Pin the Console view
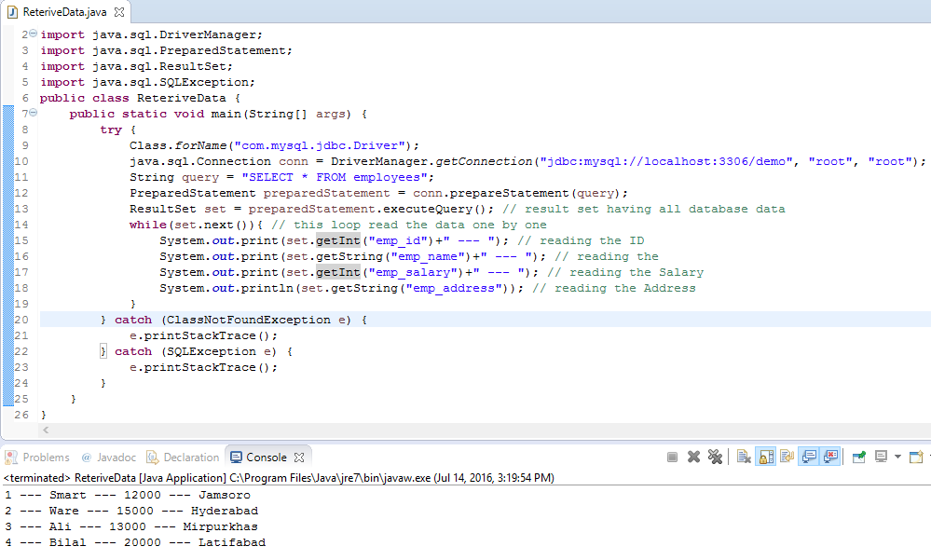Screen dimensions: 931x560 pos(857,458)
